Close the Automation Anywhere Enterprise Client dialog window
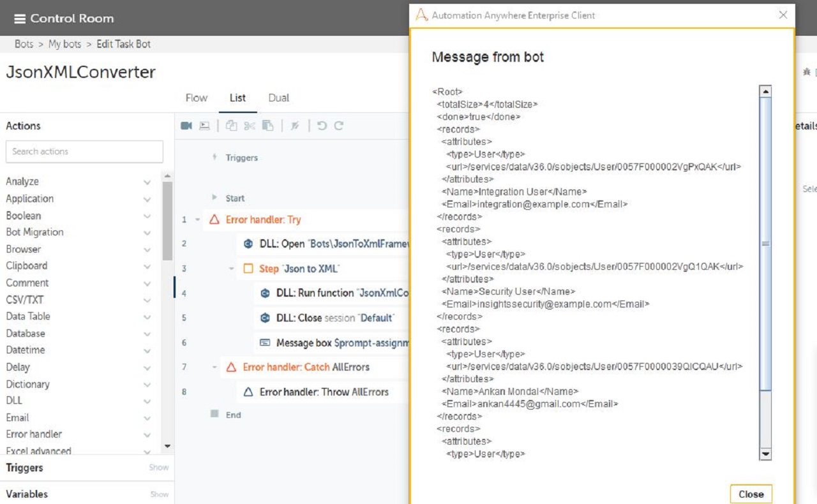This screenshot has height=504, width=817. 783,15
